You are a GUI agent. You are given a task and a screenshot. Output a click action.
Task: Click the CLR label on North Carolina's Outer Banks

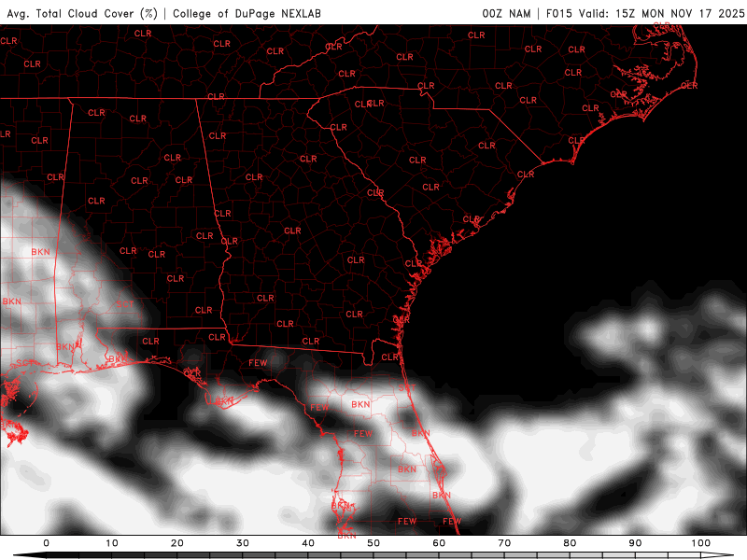(689, 86)
